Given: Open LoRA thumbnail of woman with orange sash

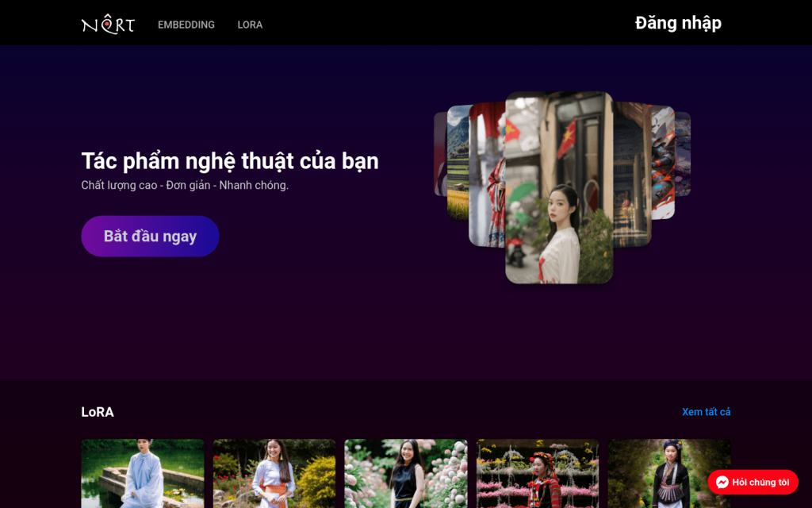Looking at the screenshot, I should (x=274, y=473).
